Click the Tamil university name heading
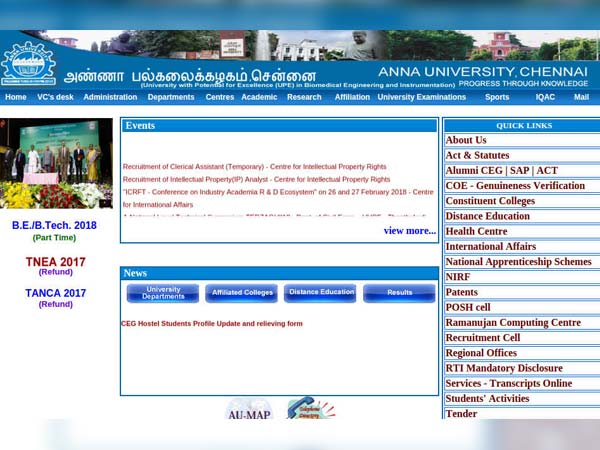 [x=190, y=76]
